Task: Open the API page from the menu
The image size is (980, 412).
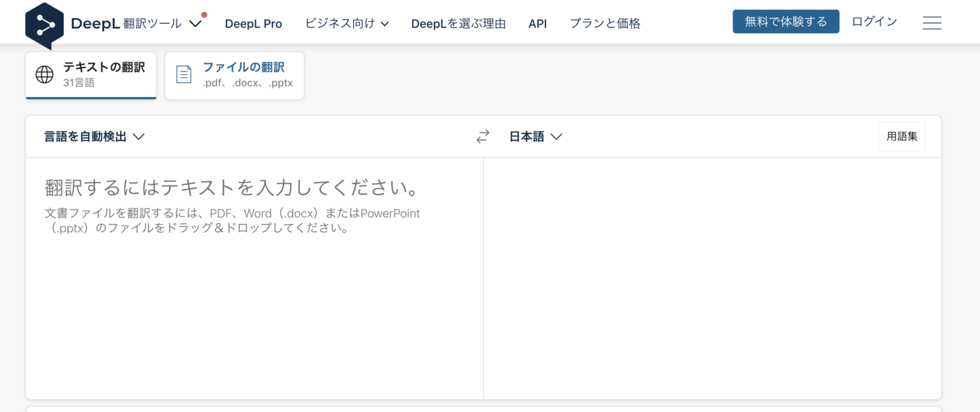Action: 537,24
